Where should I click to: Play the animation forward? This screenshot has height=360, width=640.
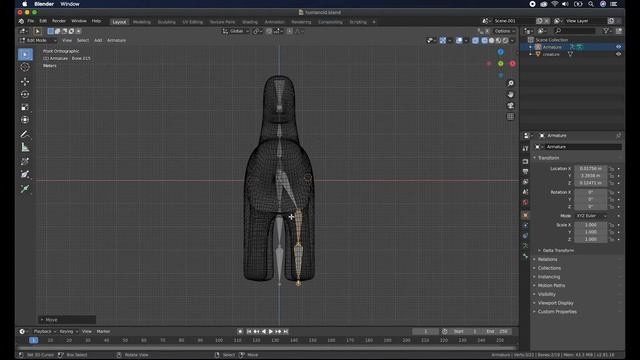[271, 332]
